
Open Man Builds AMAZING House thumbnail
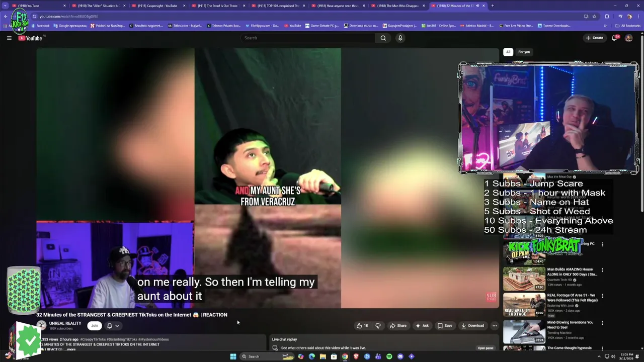coord(524,278)
